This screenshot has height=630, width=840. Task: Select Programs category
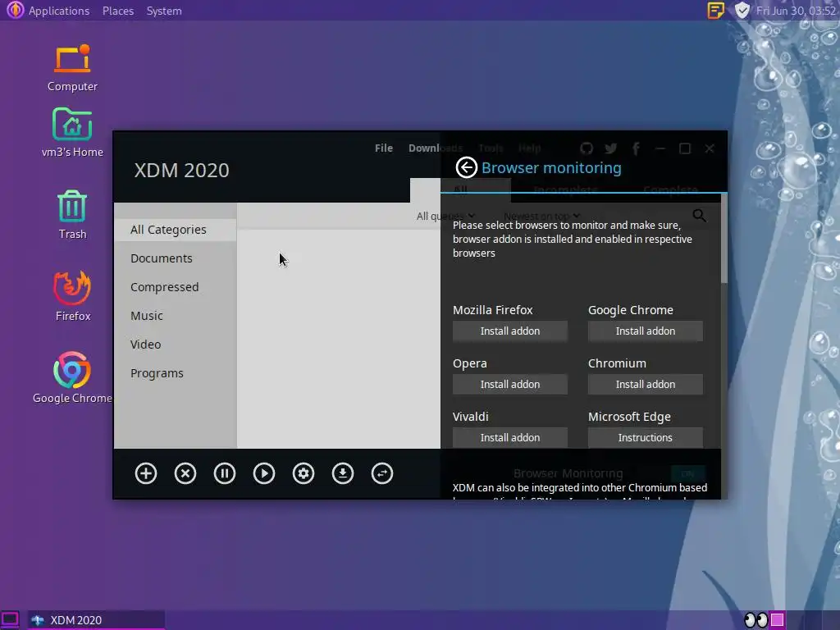coord(176,373)
